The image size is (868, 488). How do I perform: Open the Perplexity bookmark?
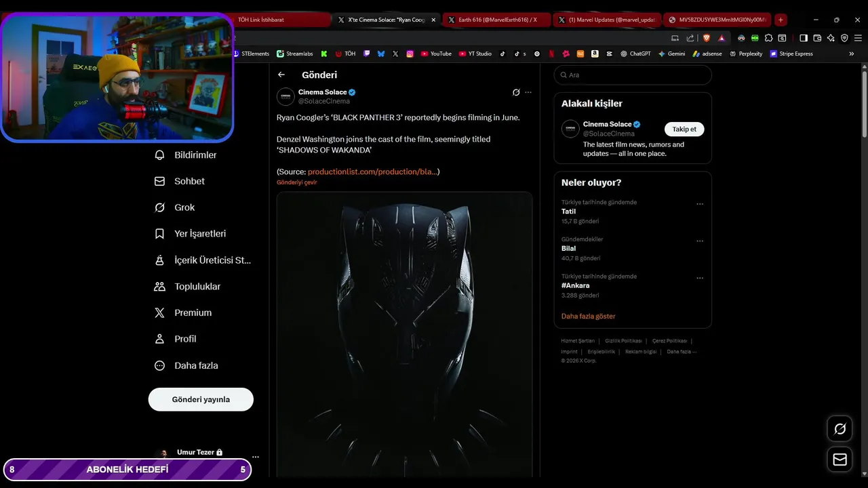pyautogui.click(x=746, y=54)
